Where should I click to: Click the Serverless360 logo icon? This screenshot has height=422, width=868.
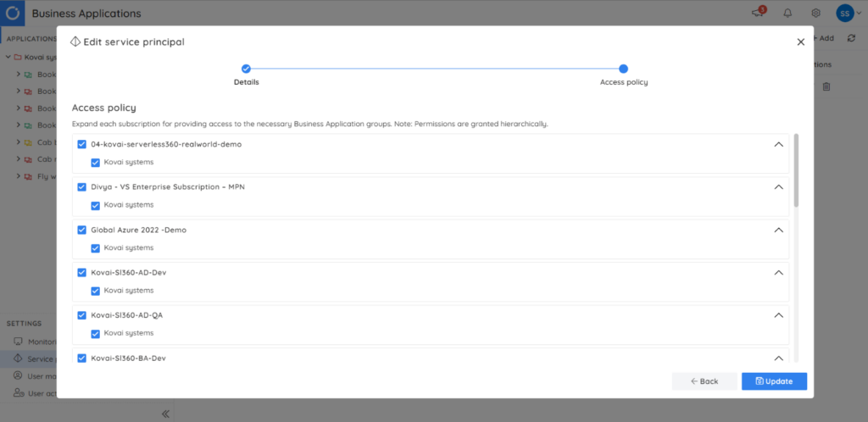tap(13, 14)
